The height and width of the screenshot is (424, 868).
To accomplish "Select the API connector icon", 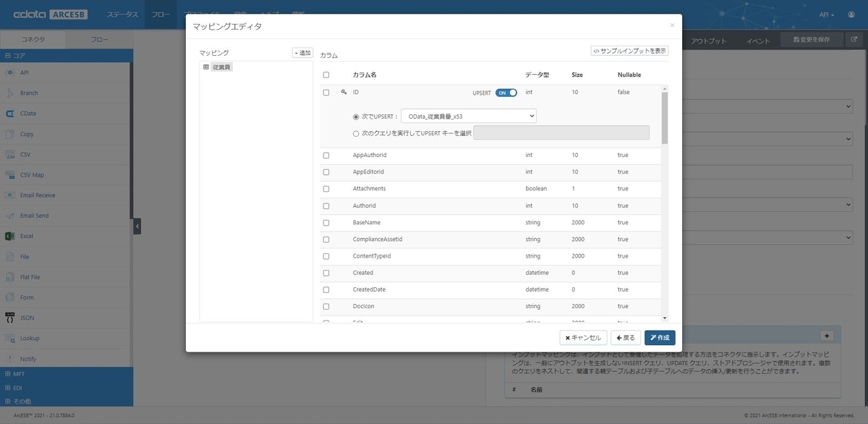I will 10,72.
